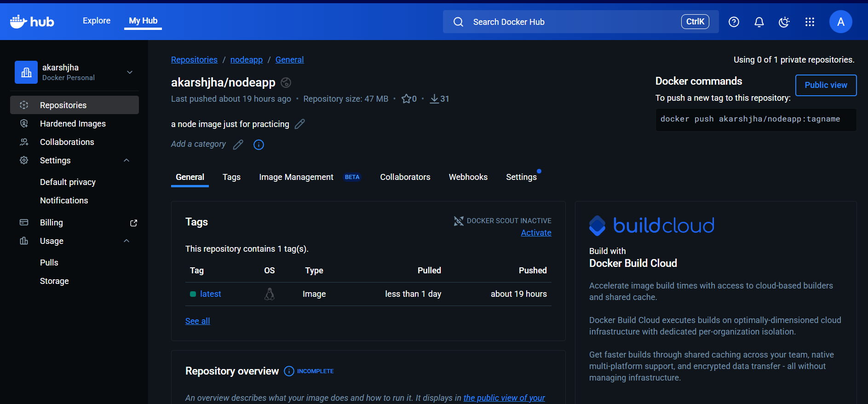This screenshot has width=868, height=404.
Task: Select Repositories in the sidebar
Action: [x=75, y=105]
